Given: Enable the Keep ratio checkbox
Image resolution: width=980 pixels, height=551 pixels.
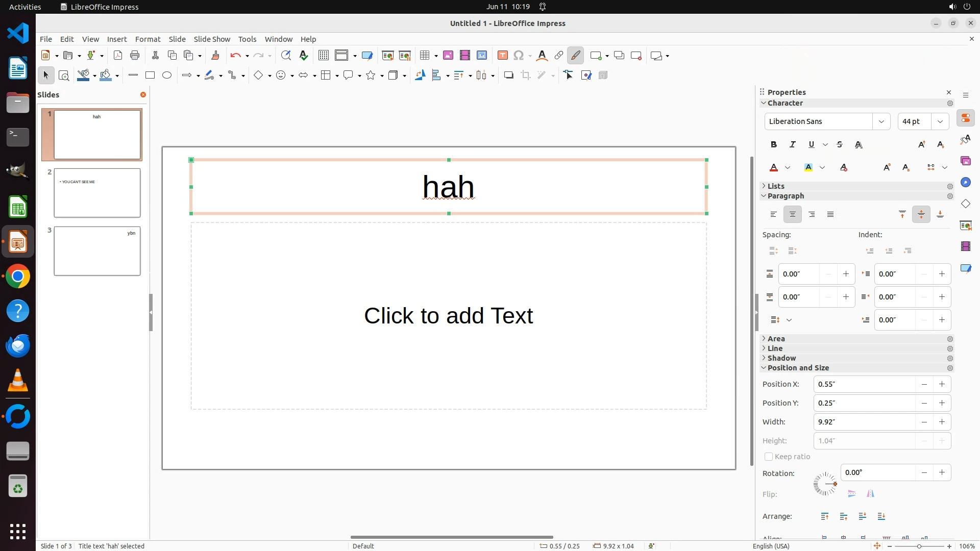Looking at the screenshot, I should coord(769,457).
